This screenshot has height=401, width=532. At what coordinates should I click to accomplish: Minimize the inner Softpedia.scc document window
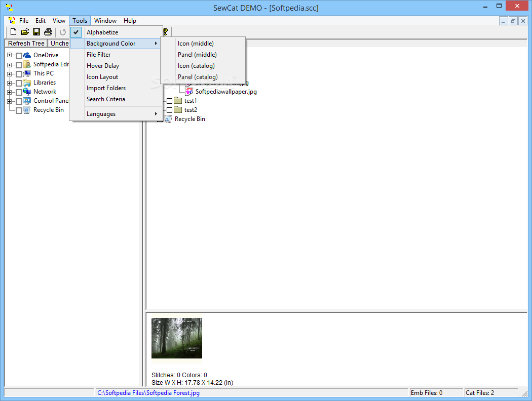coord(503,21)
